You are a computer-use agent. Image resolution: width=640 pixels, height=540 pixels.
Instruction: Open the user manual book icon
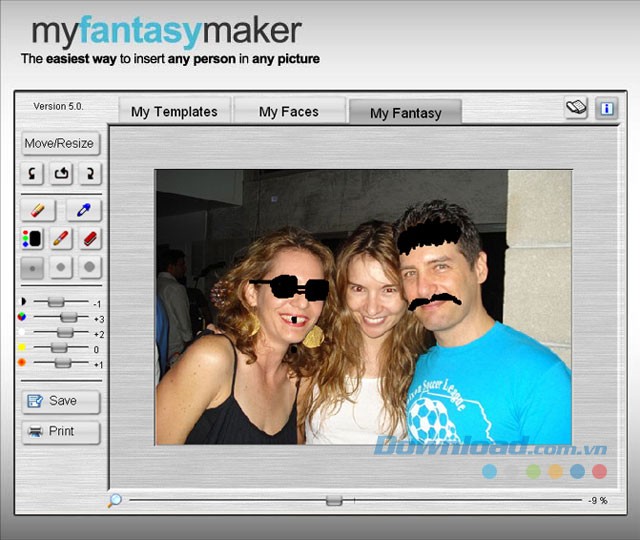[575, 109]
